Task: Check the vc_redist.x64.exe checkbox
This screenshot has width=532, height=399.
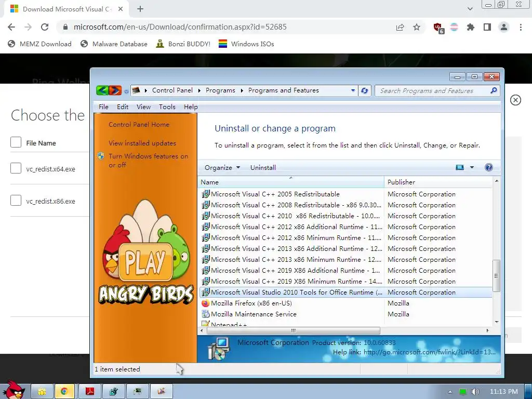Action: 16,168
